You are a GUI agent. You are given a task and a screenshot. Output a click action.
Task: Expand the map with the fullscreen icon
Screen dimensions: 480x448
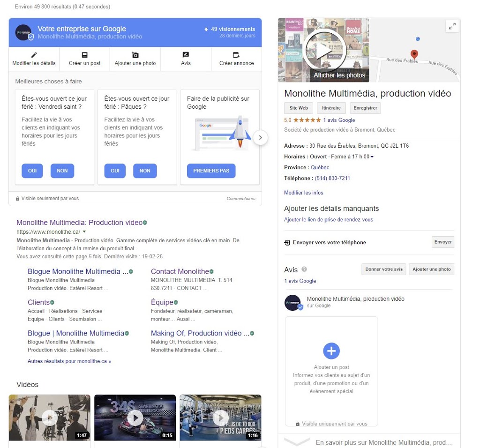point(452,26)
